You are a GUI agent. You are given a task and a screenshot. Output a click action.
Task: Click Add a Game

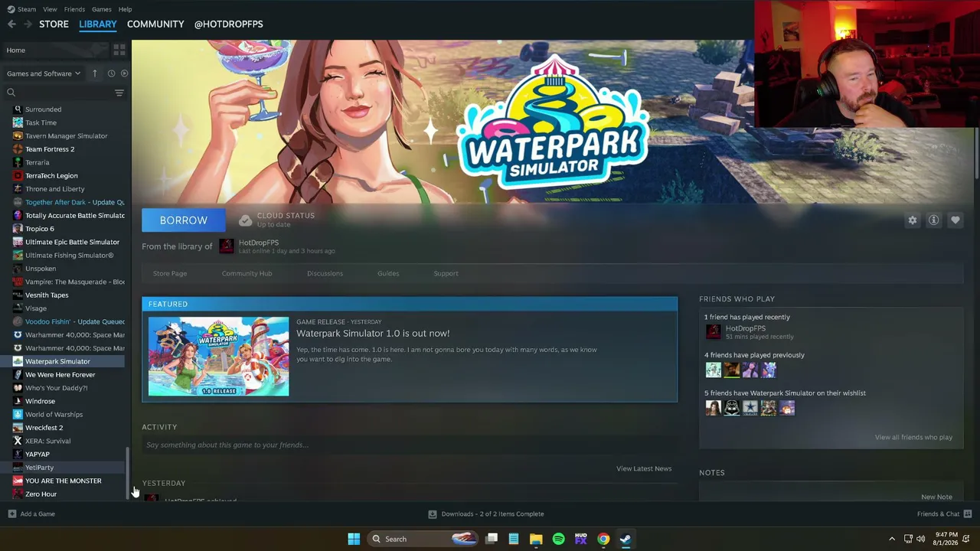31,514
